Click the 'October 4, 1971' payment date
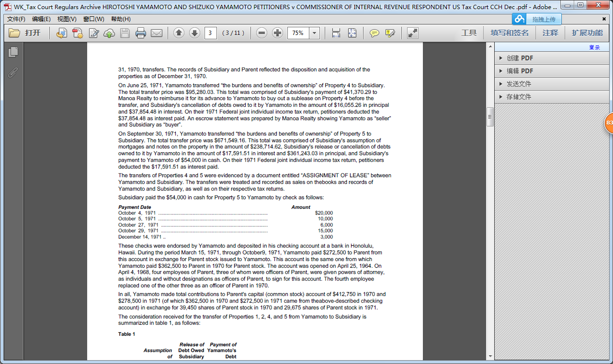Viewport: 613px width, 364px height. coord(137,213)
